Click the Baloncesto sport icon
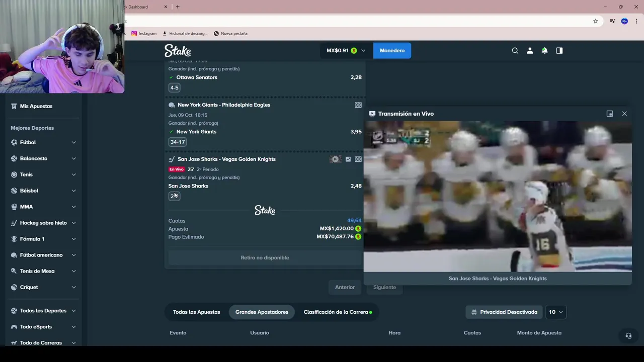Screen dimensions: 644x362 (14, 158)
